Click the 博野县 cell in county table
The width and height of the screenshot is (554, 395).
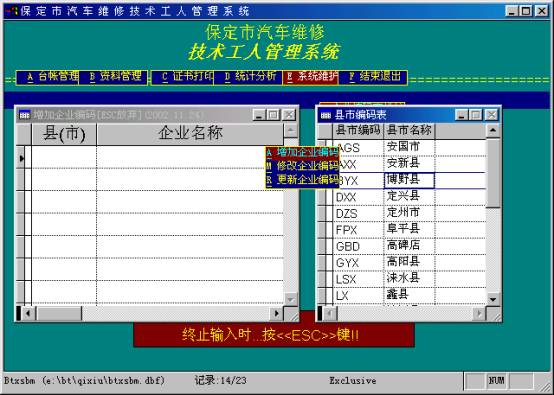pyautogui.click(x=409, y=181)
